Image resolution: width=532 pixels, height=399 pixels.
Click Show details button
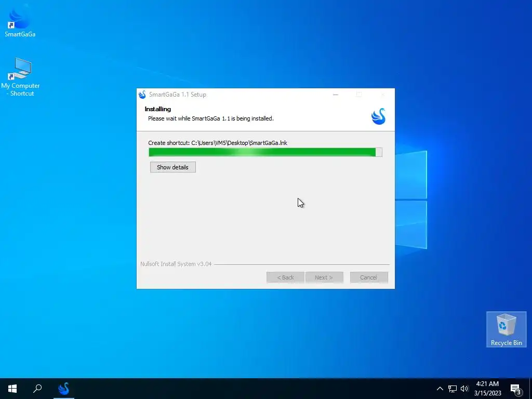point(172,167)
